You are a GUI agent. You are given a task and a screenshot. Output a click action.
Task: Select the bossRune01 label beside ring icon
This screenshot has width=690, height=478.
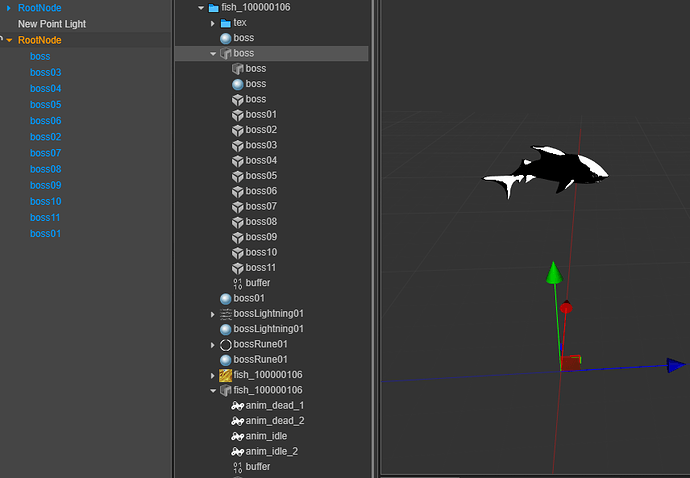(x=261, y=344)
